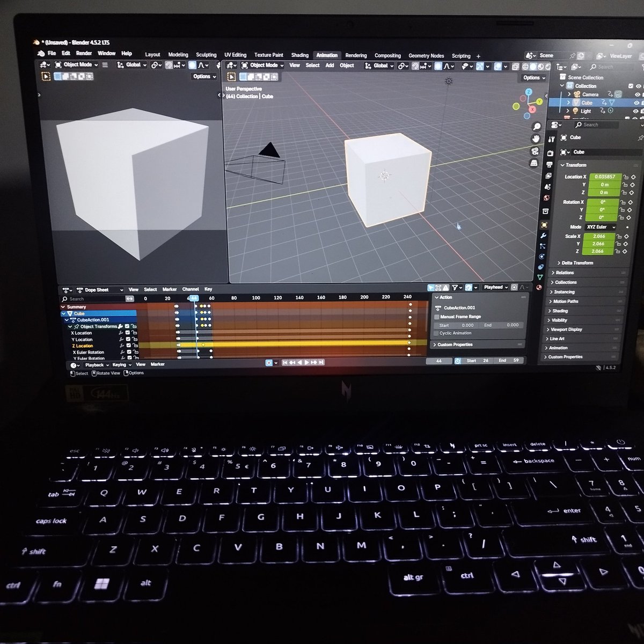Expand the Delta Transform panel
The height and width of the screenshot is (644, 644).
(x=577, y=263)
